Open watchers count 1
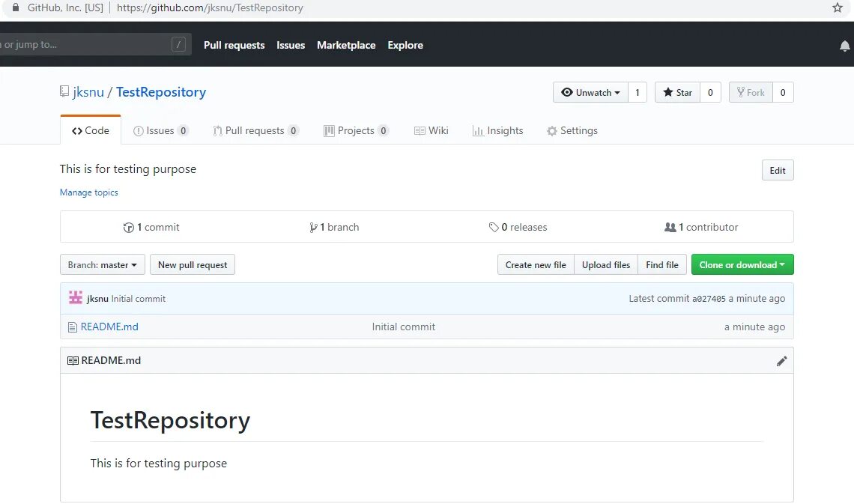Image resolution: width=854 pixels, height=504 pixels. [638, 93]
